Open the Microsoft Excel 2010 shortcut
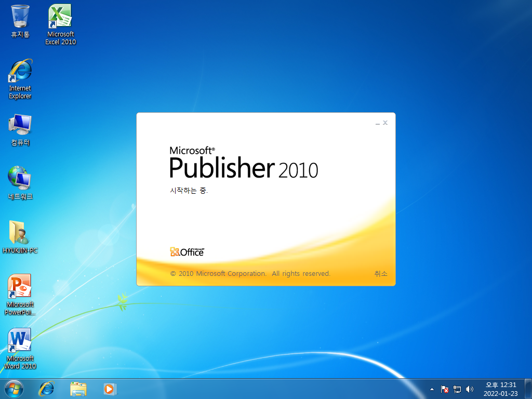The height and width of the screenshot is (399, 532). point(60,24)
